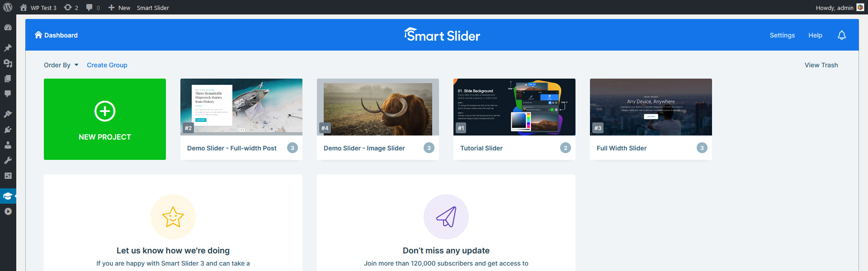Open Plugins sidebar icon

[x=8, y=130]
